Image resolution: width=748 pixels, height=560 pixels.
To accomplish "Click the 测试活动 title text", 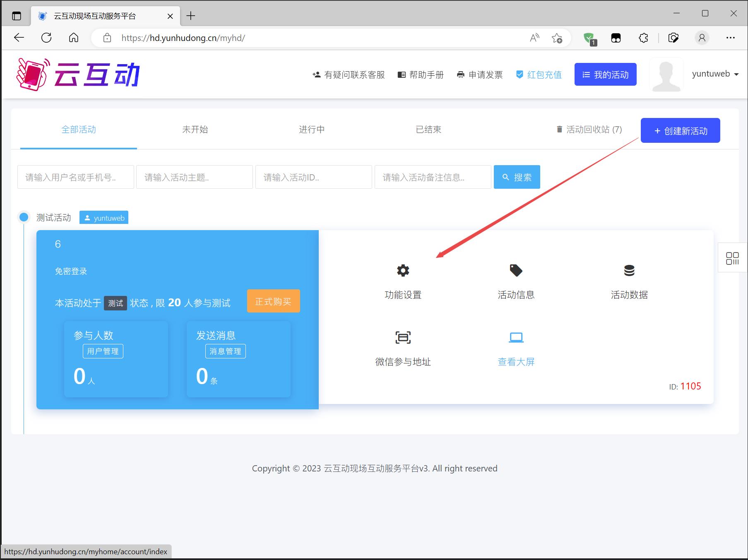I will point(53,217).
